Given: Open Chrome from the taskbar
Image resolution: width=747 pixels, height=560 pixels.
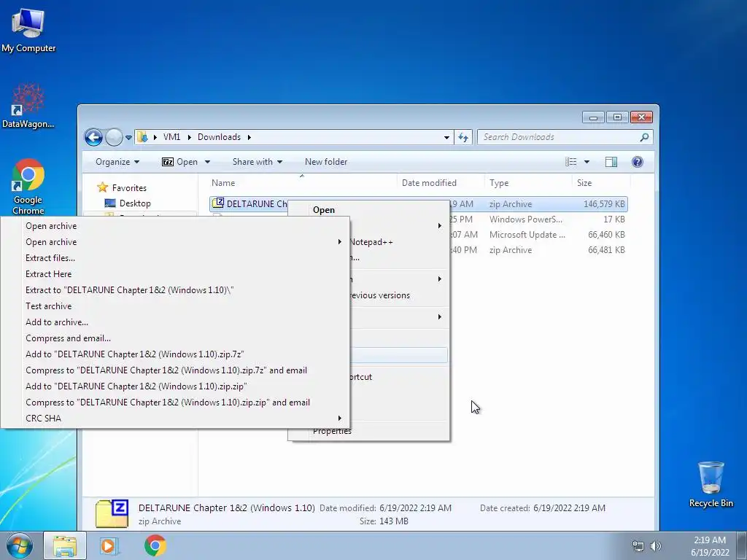Looking at the screenshot, I should tap(155, 545).
